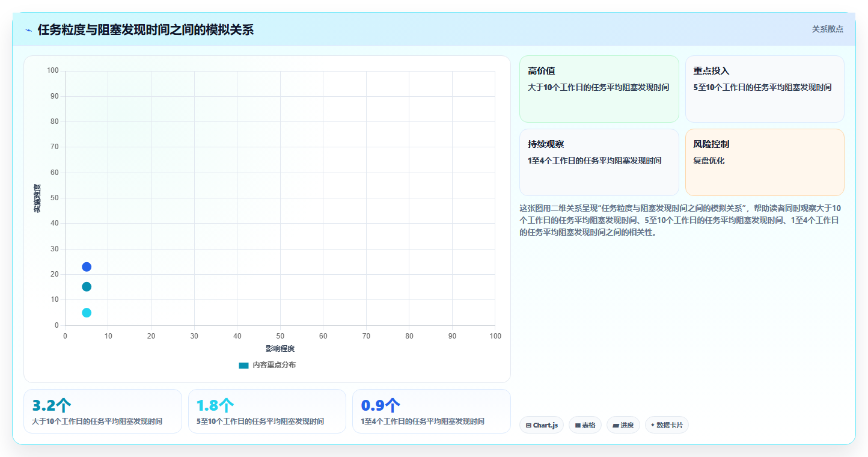Screen dimensions: 868x457
Task: Click the 3.2个 stat value
Action: coord(51,405)
